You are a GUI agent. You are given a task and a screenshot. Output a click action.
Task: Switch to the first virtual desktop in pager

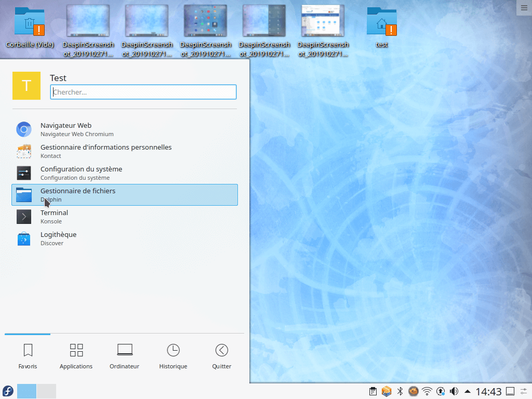[26, 391]
